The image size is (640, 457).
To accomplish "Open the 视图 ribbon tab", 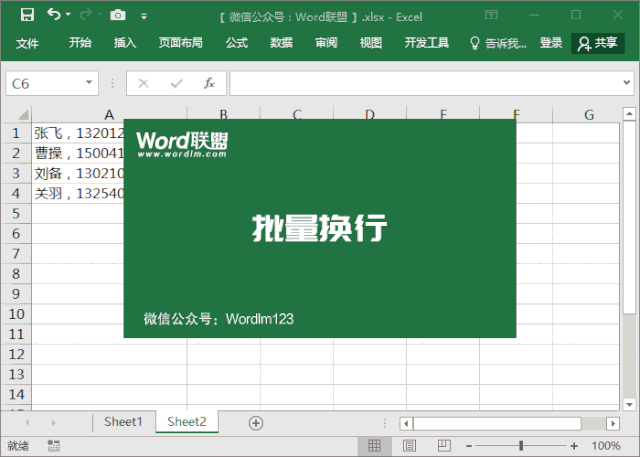I will [371, 42].
